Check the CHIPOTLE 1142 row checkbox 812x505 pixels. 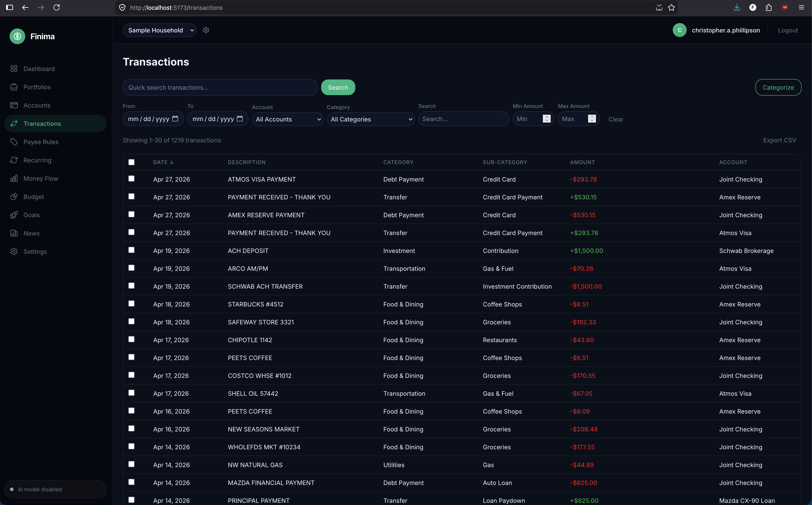pyautogui.click(x=131, y=339)
